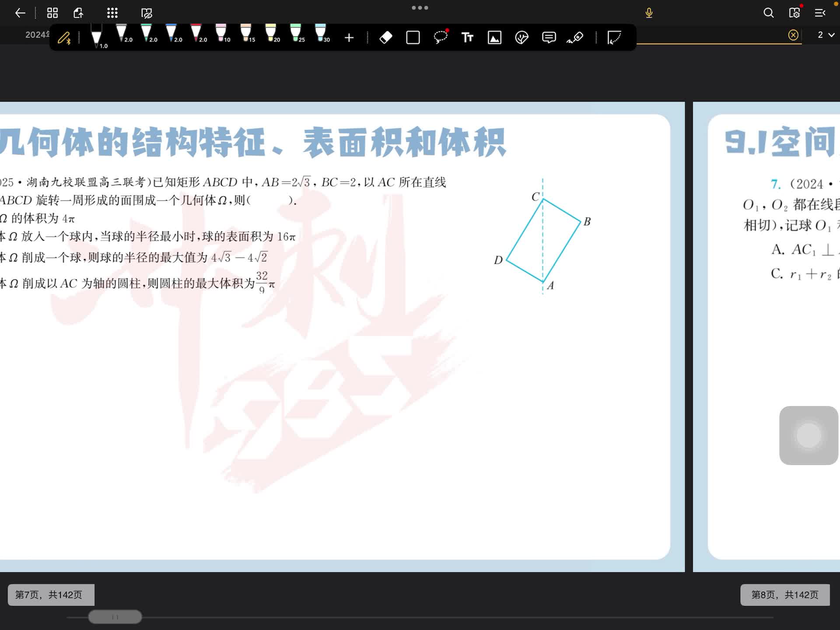Insert an image with picture tool
Viewport: 840px width, 630px height.
[x=494, y=38]
